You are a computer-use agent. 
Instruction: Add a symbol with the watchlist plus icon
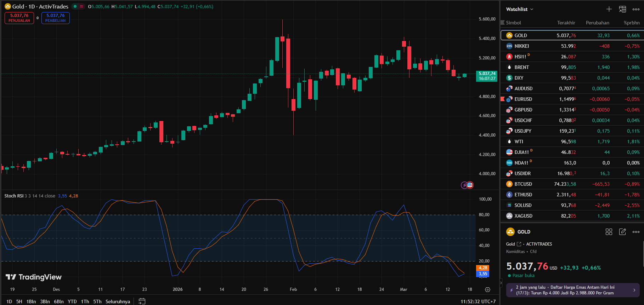click(x=609, y=9)
